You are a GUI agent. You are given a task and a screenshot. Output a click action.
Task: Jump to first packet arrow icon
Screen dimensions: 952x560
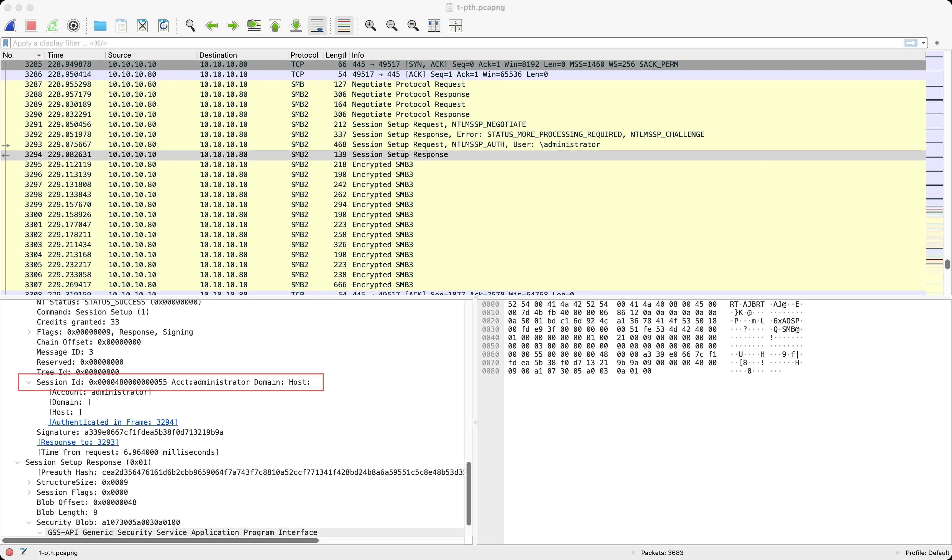coord(275,26)
